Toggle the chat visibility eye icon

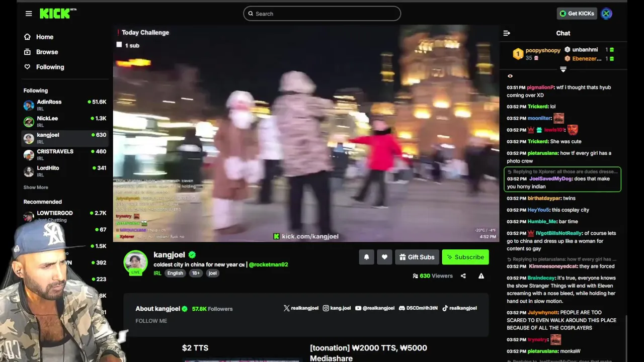click(510, 76)
